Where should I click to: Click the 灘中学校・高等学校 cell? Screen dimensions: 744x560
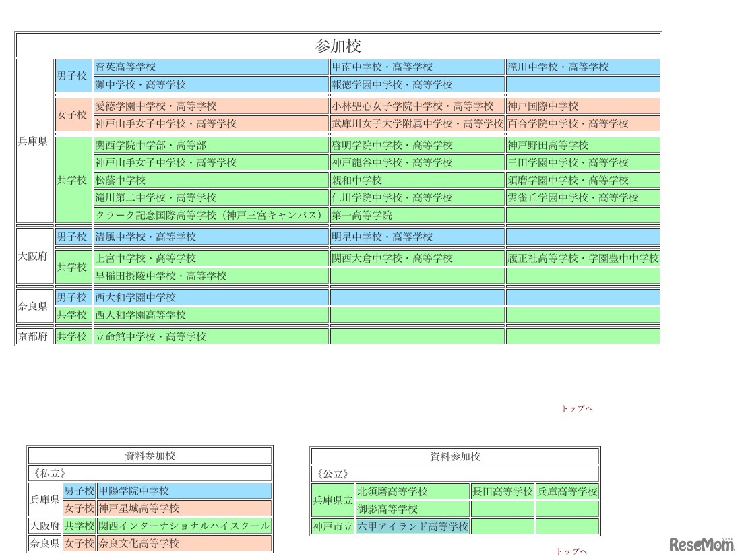pyautogui.click(x=211, y=84)
